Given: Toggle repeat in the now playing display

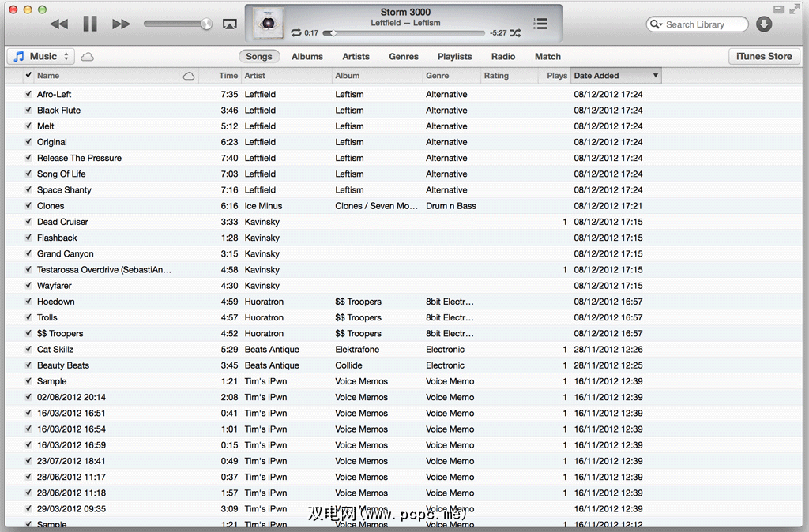Looking at the screenshot, I should pyautogui.click(x=295, y=33).
